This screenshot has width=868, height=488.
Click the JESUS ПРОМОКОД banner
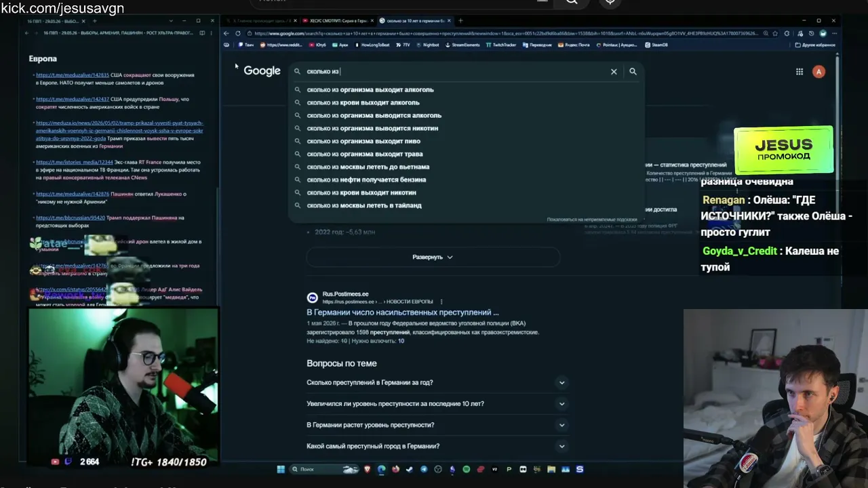tap(784, 150)
